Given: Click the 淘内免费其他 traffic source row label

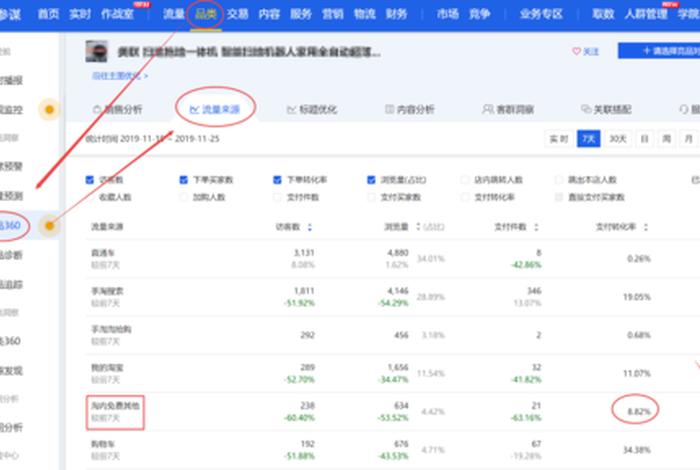Looking at the screenshot, I should (115, 406).
